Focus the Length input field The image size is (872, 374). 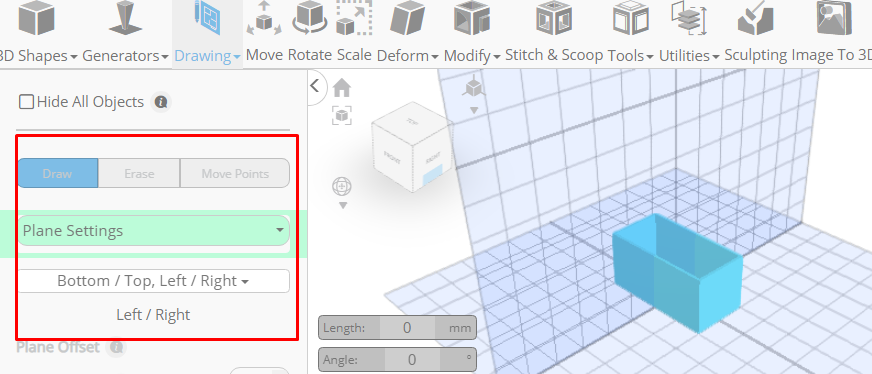(407, 328)
